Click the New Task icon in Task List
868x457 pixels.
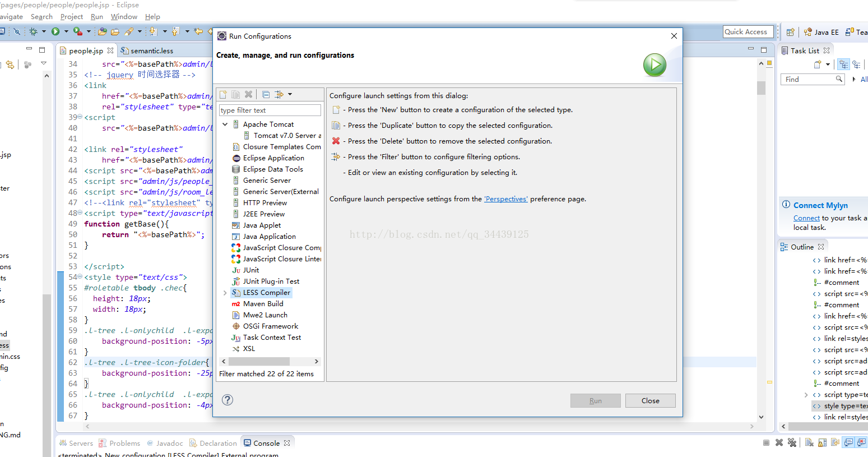click(818, 64)
